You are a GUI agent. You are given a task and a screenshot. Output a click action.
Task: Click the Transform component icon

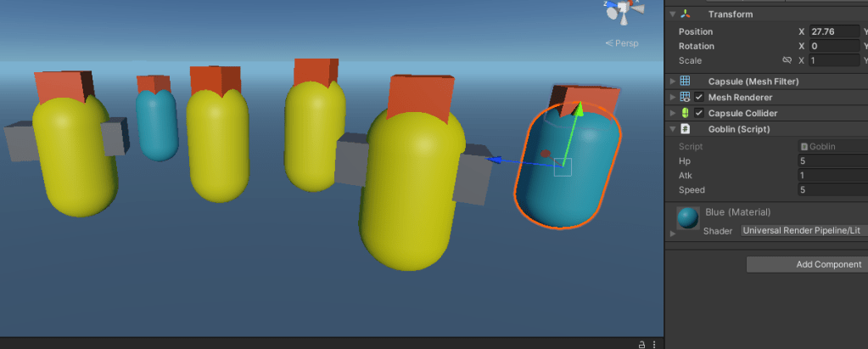tap(686, 14)
